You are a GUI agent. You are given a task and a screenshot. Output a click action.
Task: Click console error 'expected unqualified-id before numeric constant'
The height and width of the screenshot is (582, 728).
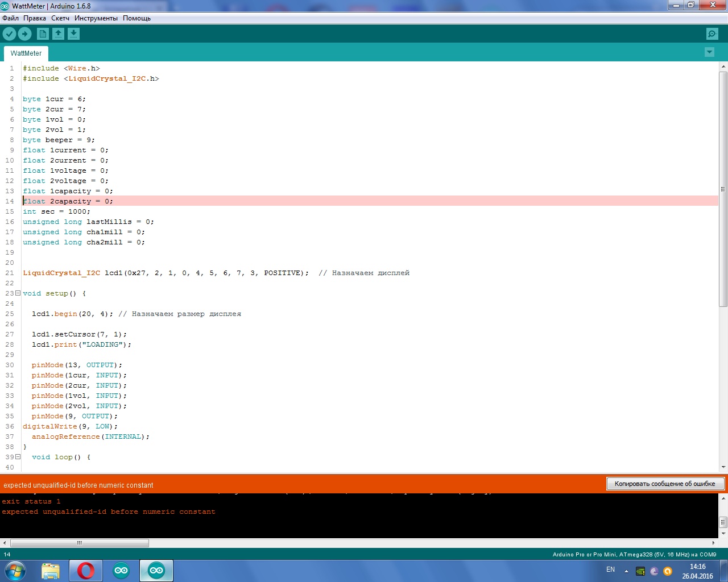109,512
